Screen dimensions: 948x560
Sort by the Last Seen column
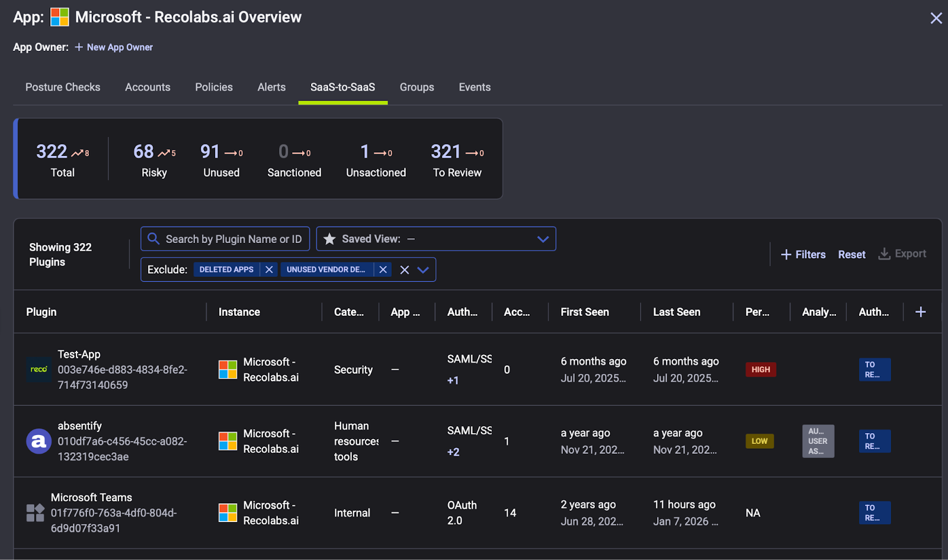677,312
